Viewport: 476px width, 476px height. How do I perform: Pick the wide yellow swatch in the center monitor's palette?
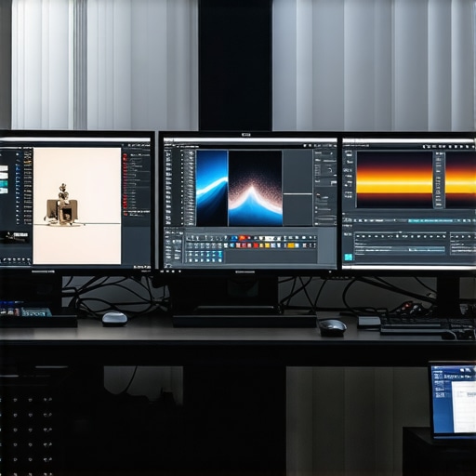pyautogui.click(x=291, y=245)
